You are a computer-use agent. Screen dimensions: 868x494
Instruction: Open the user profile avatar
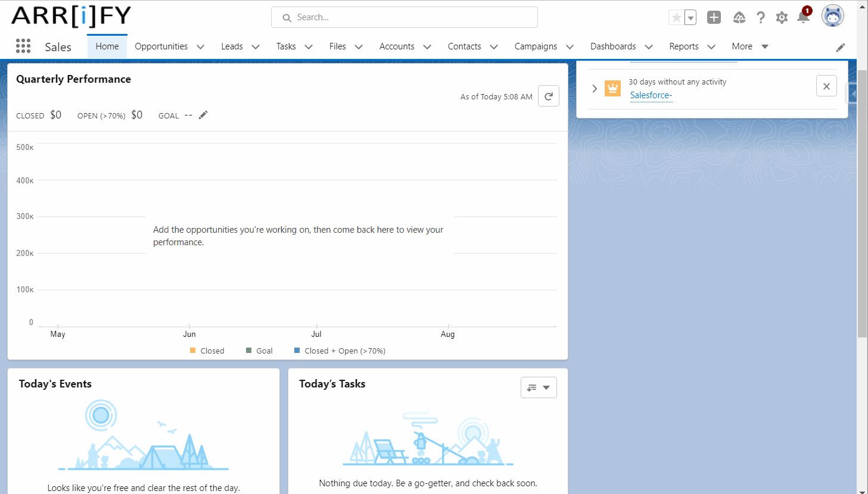tap(832, 16)
